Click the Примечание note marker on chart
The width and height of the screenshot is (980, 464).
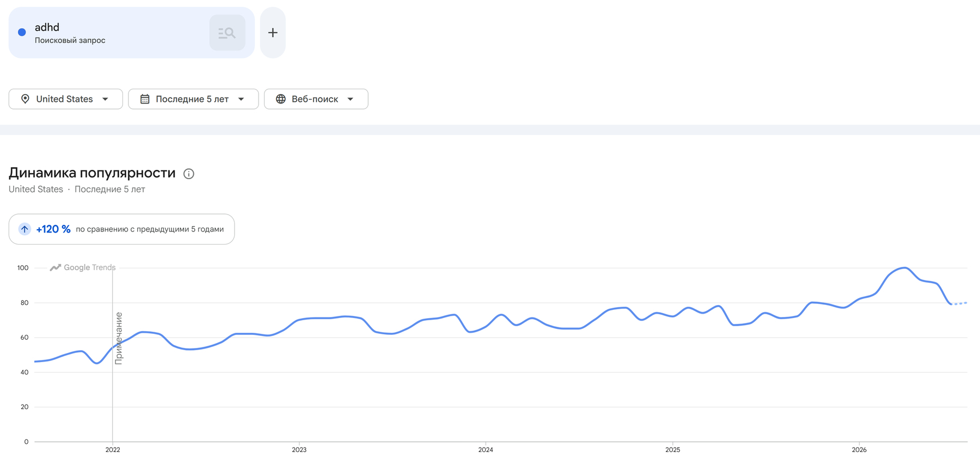coord(119,338)
